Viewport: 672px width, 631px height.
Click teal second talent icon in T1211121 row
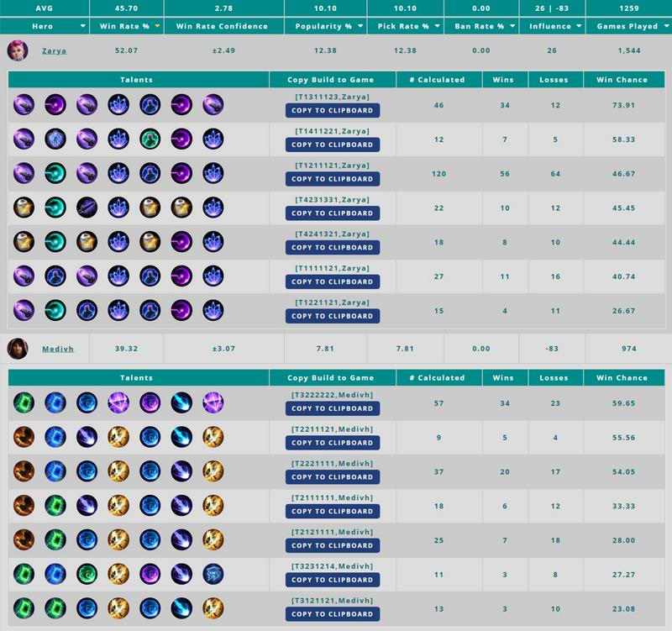click(x=55, y=173)
